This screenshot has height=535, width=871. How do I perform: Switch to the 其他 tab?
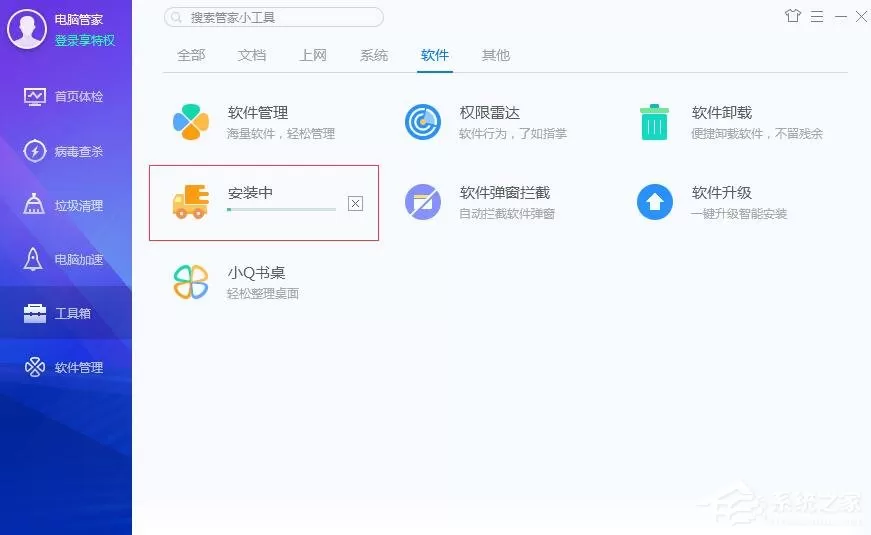[x=496, y=55]
